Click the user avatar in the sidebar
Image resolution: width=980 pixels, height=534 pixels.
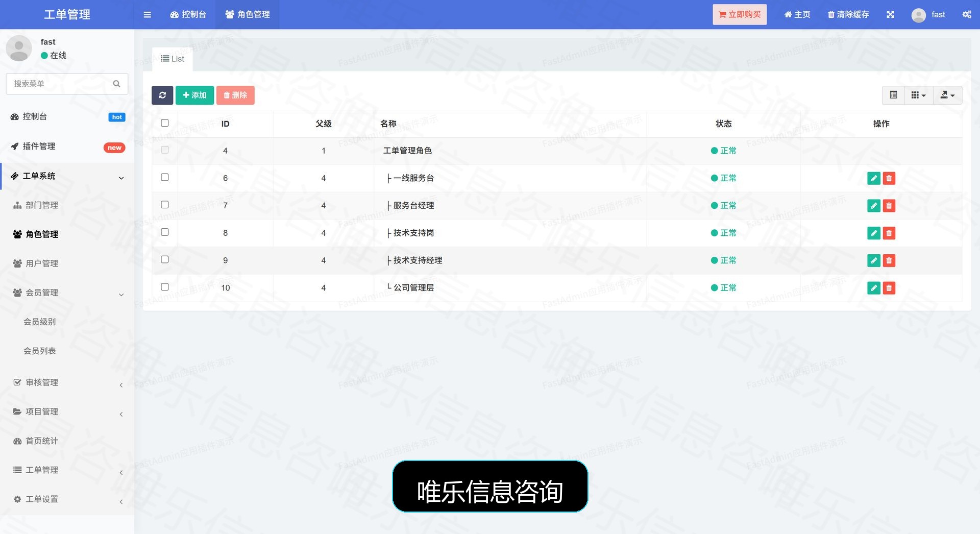[19, 48]
